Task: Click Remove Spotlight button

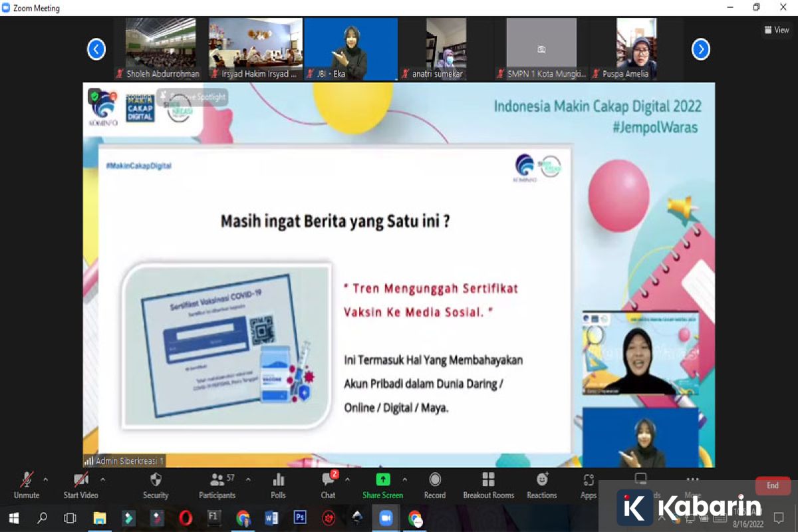Action: [x=193, y=97]
